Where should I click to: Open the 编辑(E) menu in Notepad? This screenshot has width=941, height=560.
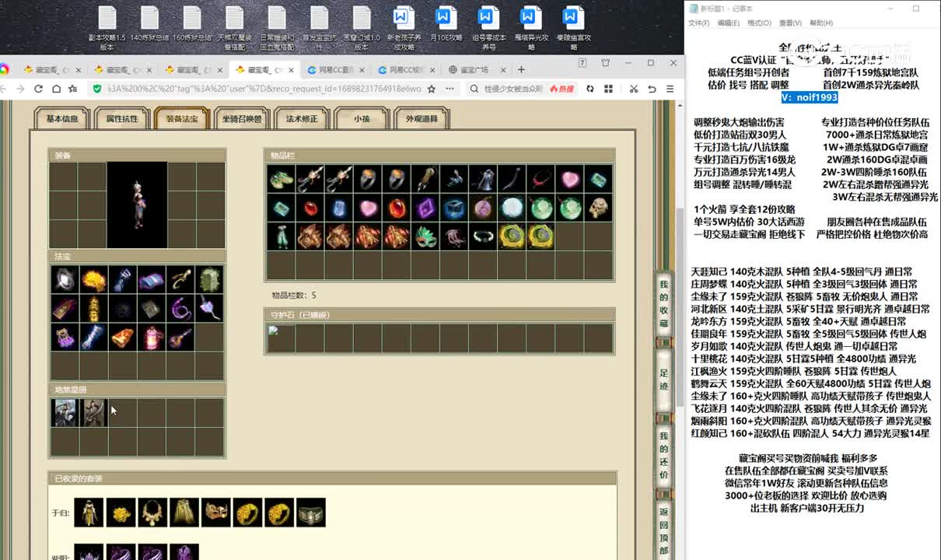tap(729, 23)
